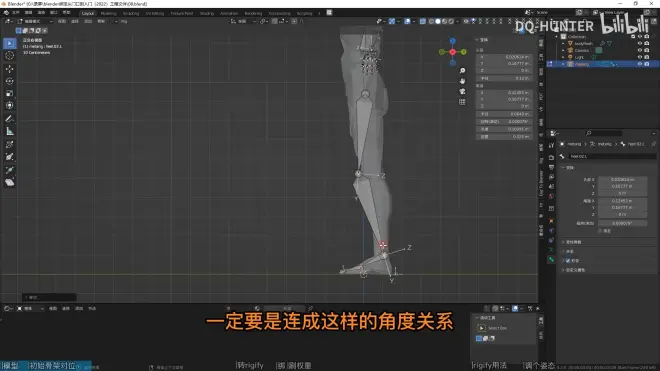Select wireframe viewport shading mode

(x=431, y=21)
